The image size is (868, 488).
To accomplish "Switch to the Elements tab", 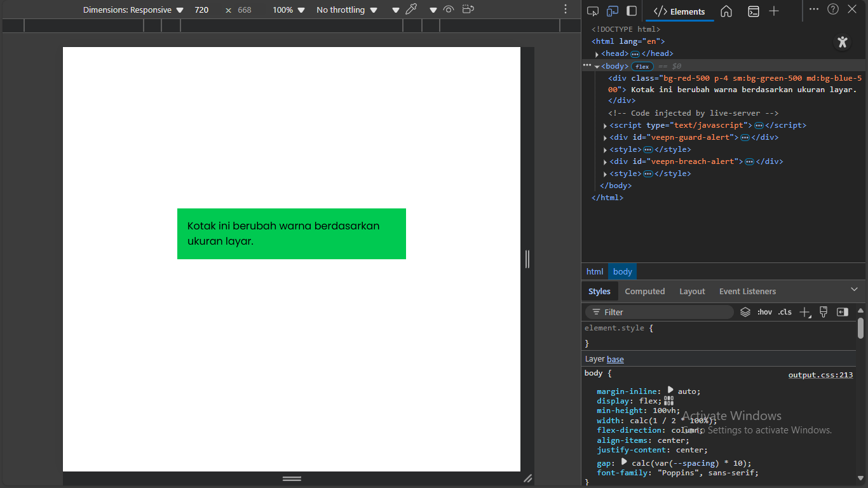I will [679, 11].
